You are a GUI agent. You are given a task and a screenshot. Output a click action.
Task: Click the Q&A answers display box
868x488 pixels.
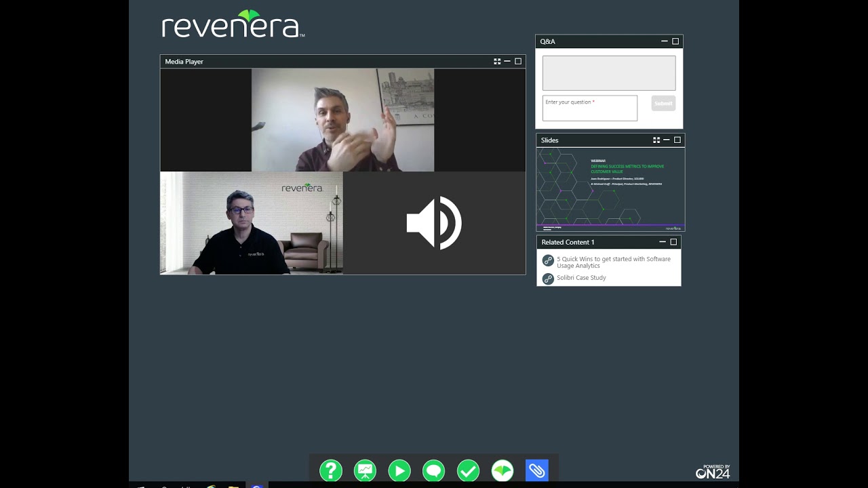[609, 73]
